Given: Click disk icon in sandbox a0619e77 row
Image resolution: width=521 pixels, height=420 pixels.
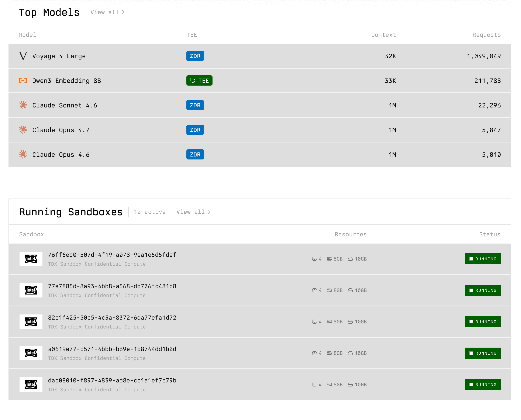Looking at the screenshot, I should 350,353.
